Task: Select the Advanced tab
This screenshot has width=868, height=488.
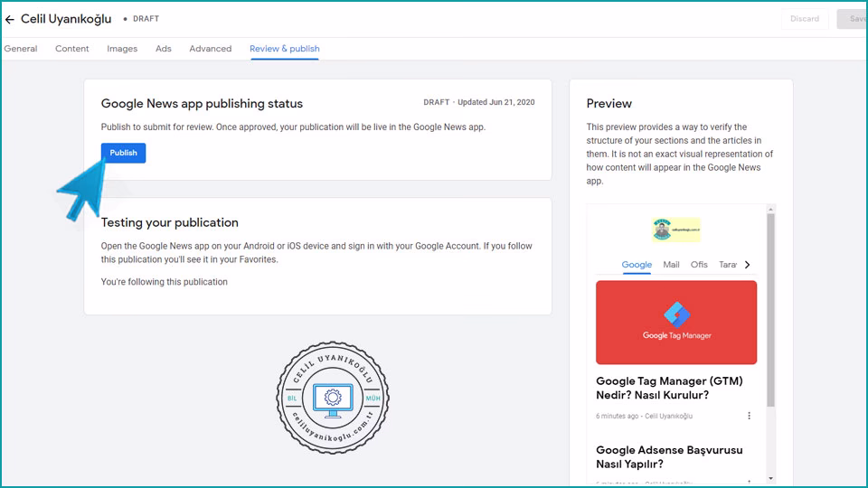Action: (x=211, y=49)
